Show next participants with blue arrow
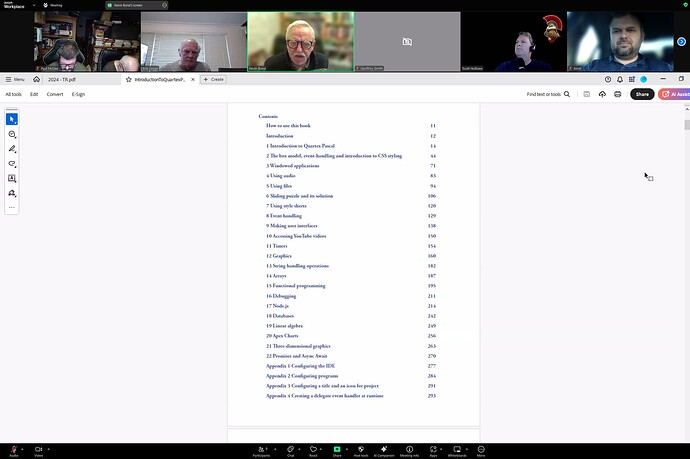Viewport: 690px width, 459px height. pos(681,42)
